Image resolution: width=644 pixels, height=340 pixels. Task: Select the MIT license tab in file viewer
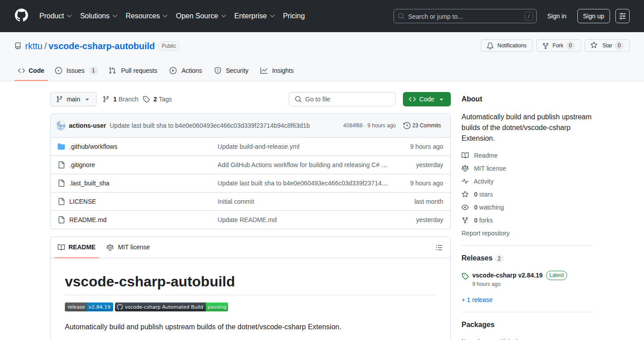click(x=128, y=247)
